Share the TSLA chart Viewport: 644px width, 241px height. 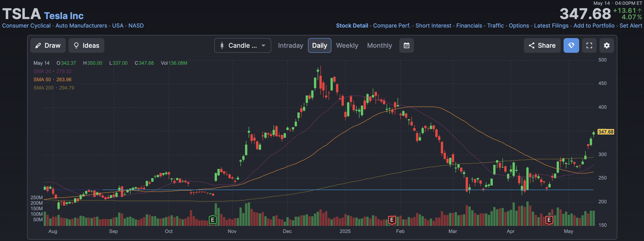click(542, 45)
